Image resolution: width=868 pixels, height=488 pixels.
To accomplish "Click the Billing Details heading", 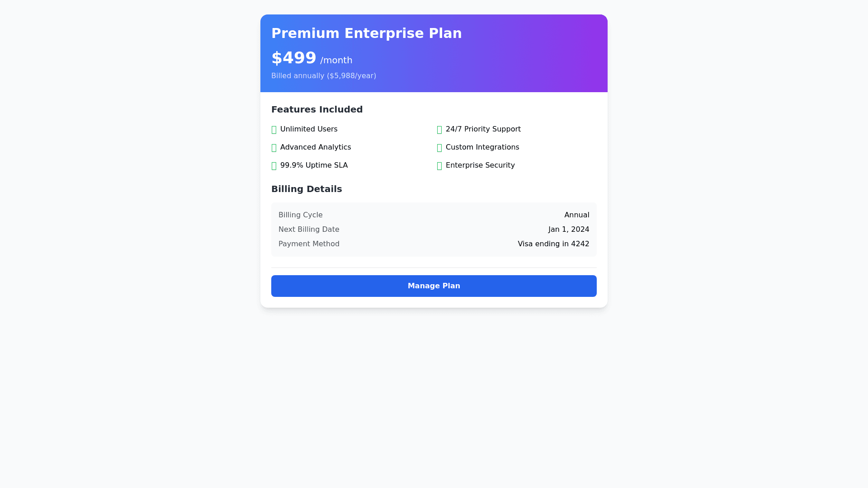I will [x=307, y=189].
